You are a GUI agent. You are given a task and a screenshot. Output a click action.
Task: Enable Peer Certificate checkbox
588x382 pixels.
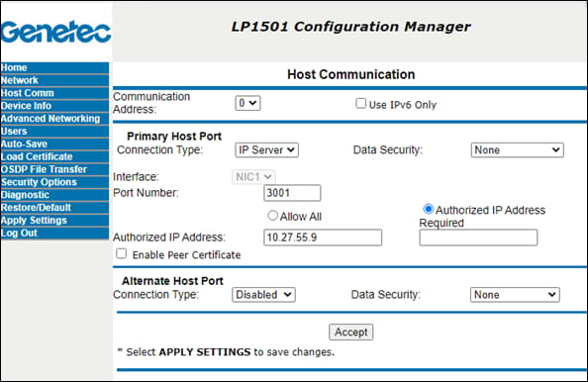click(x=121, y=253)
